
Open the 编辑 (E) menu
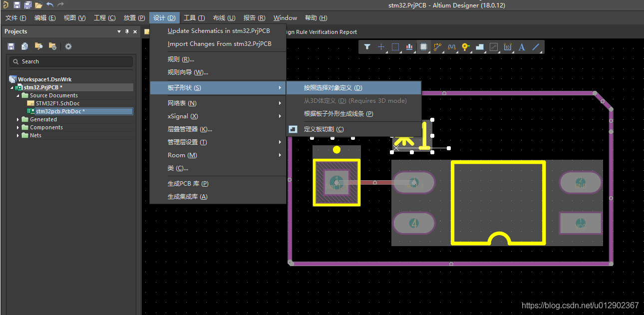pos(45,18)
